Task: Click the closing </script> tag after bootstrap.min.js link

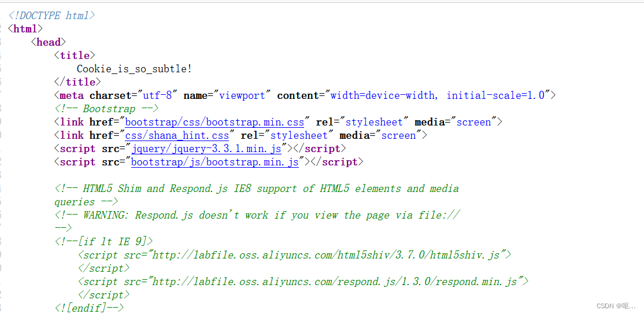Action: tap(337, 162)
